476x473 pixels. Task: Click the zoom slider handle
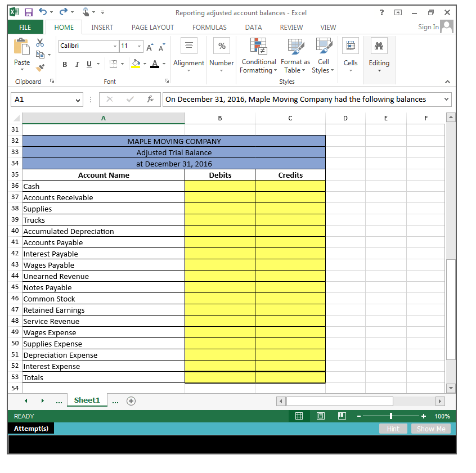[x=391, y=416]
